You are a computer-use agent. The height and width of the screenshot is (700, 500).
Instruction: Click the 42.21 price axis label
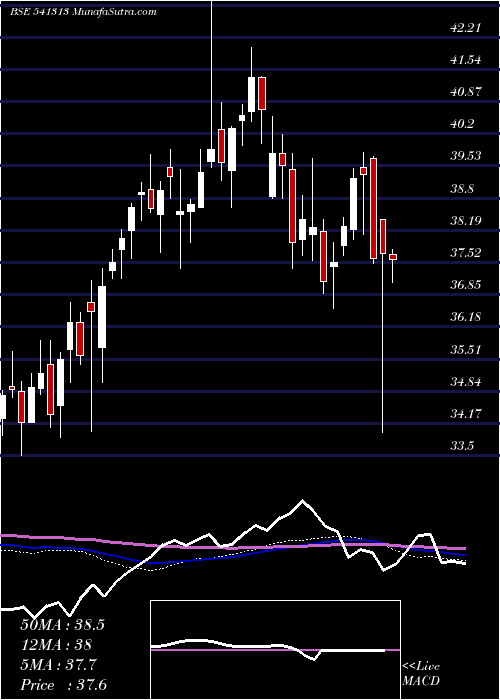point(465,28)
